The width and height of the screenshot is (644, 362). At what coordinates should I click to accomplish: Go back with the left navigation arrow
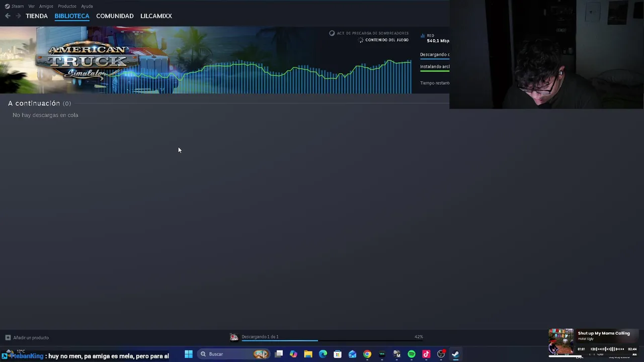pos(8,16)
